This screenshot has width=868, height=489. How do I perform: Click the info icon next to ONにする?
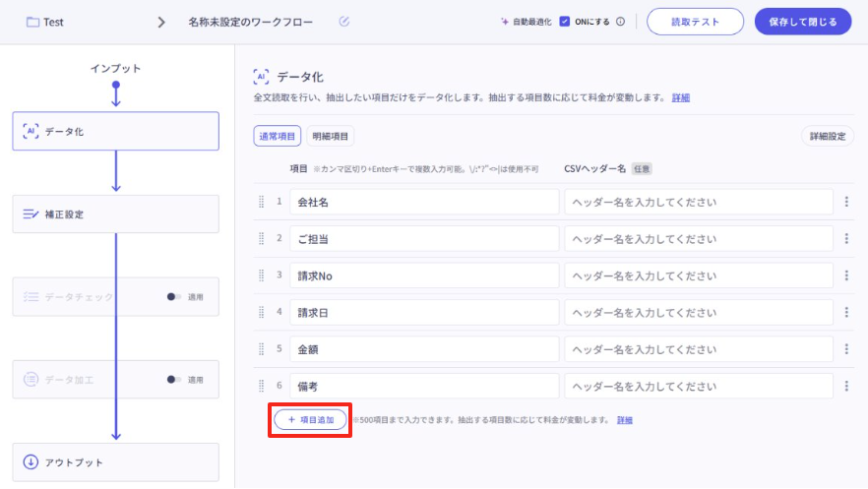(x=620, y=22)
